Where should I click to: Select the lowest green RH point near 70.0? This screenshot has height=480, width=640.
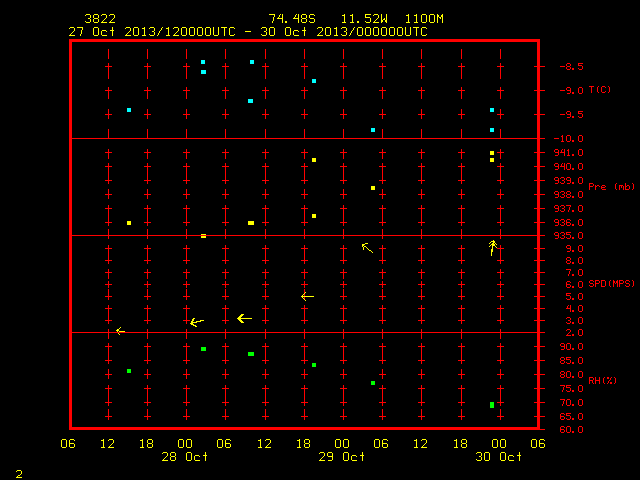492,405
